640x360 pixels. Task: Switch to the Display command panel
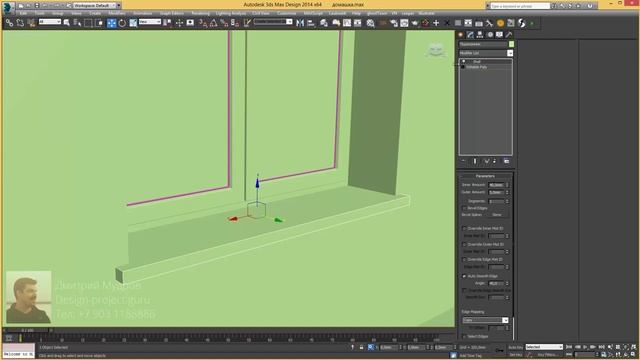coord(499,35)
